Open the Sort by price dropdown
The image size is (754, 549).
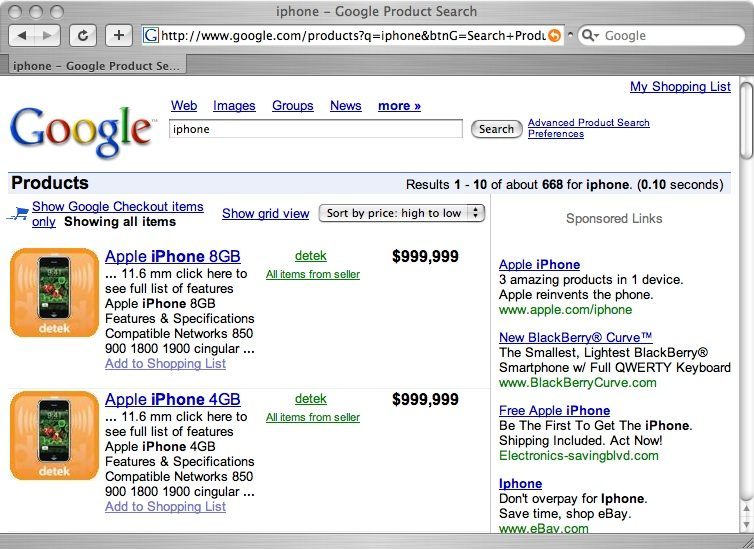402,213
